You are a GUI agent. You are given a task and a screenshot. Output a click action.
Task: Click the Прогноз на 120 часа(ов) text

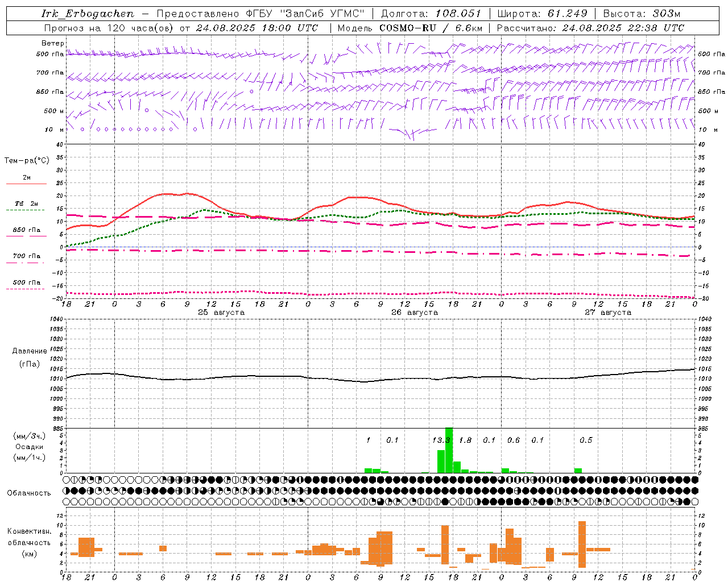(110, 28)
